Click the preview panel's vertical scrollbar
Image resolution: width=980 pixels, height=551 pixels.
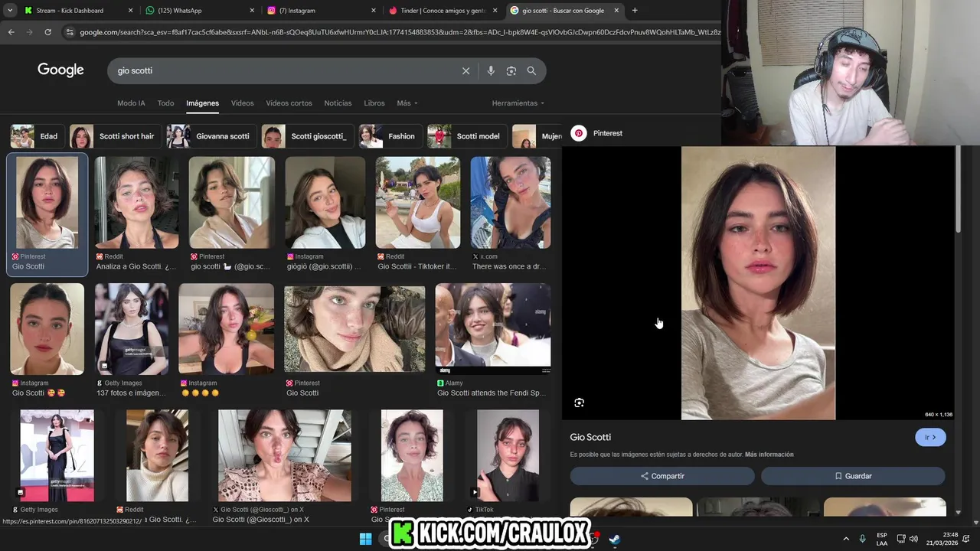(x=958, y=189)
